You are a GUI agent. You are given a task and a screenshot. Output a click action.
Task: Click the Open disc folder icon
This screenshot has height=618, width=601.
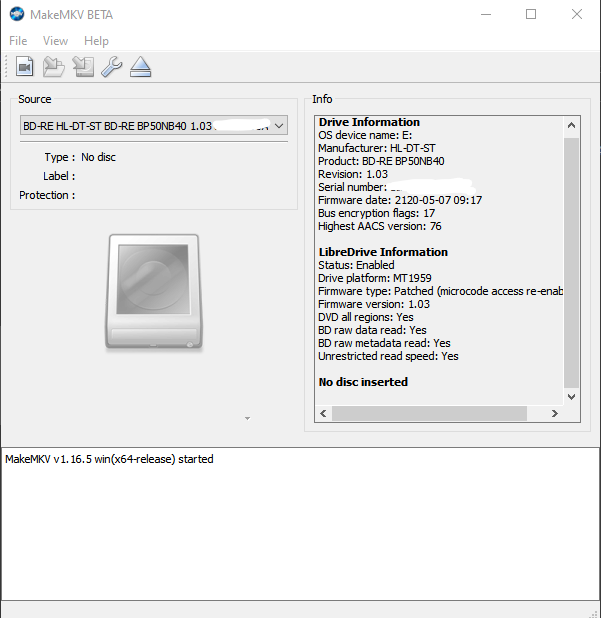point(54,68)
